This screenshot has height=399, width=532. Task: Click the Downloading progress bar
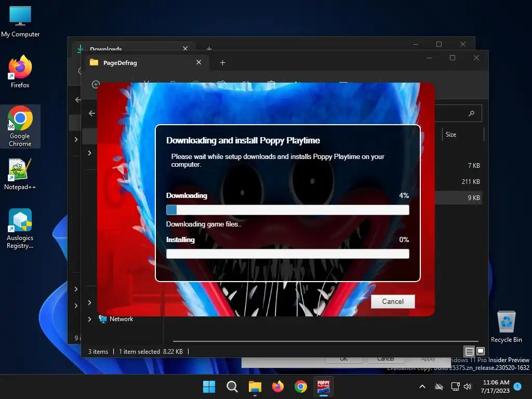coord(287,210)
